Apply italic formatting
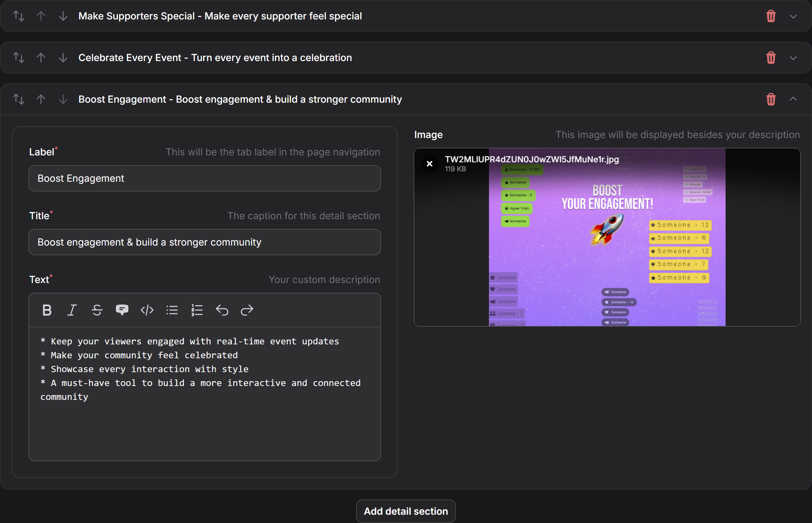Viewport: 812px width, 523px height. coord(72,310)
